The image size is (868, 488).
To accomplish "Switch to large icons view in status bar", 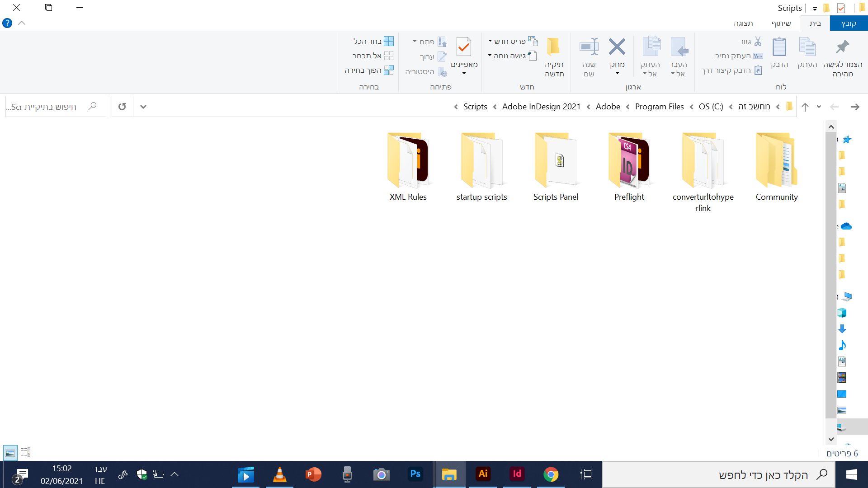I will pos(10,452).
